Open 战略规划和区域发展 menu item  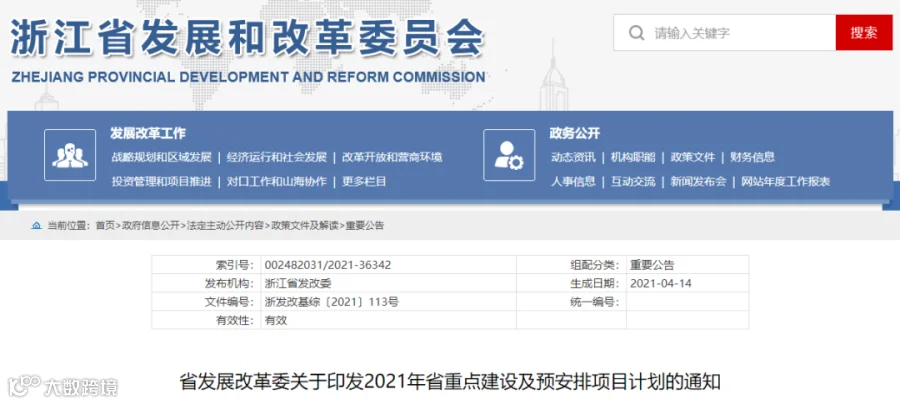tap(161, 157)
